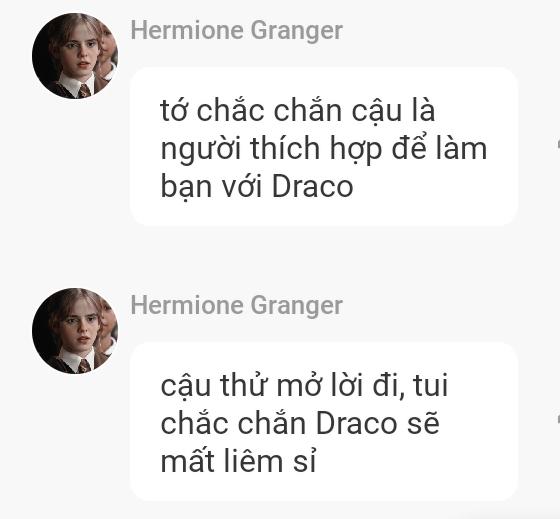Click the words "để làm" in the first message
The width and height of the screenshot is (560, 519).
click(x=439, y=147)
